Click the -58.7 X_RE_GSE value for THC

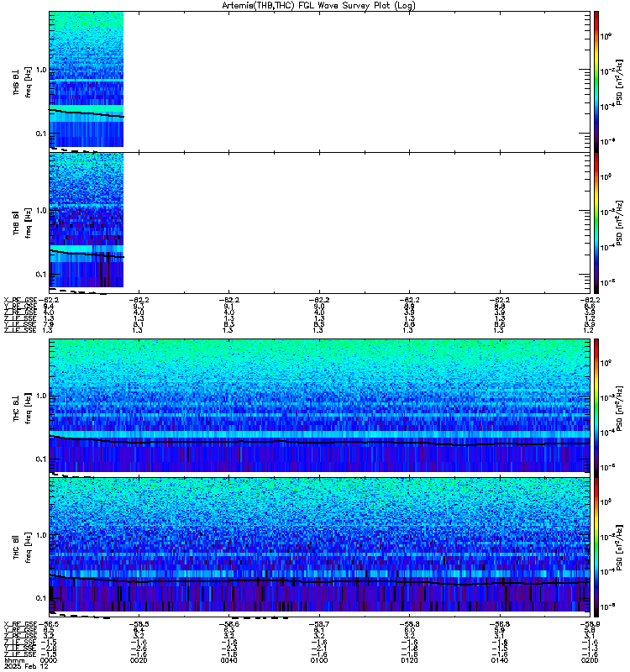point(319,624)
